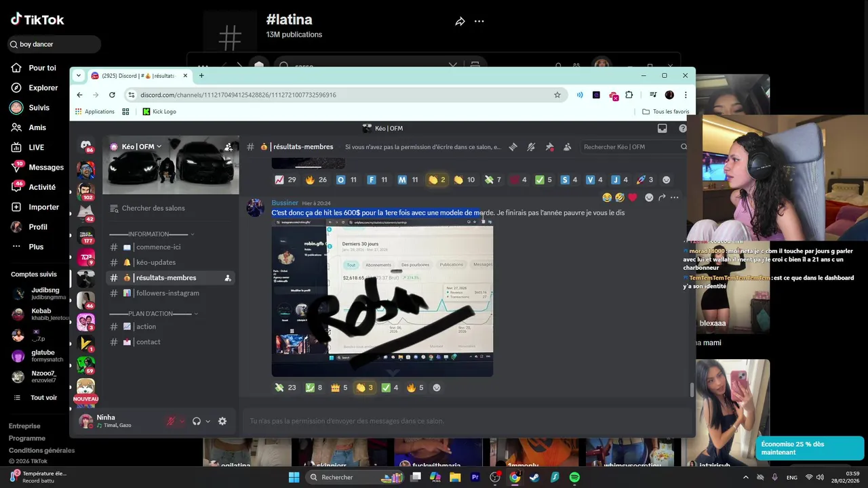
Task: Open TikTok Explorer page
Action: point(35,87)
